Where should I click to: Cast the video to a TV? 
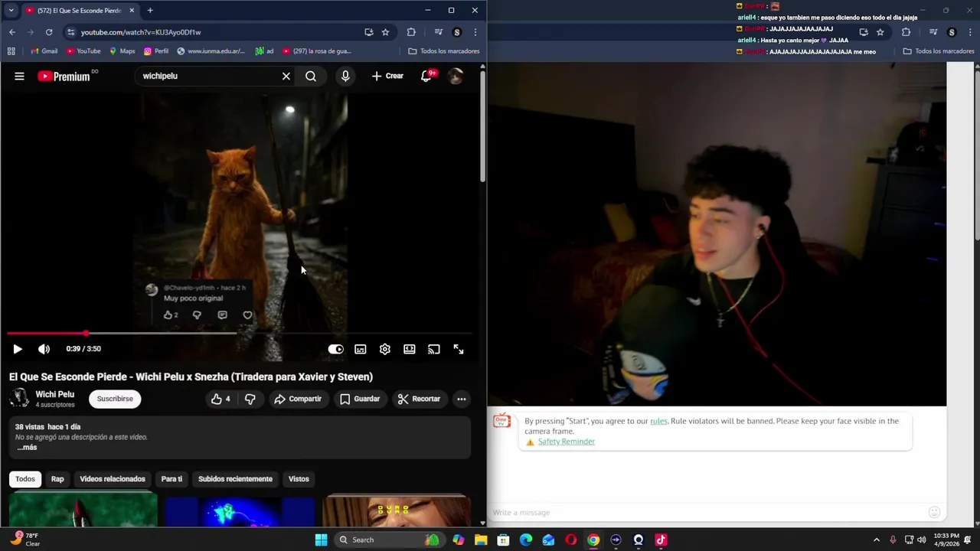coord(434,349)
